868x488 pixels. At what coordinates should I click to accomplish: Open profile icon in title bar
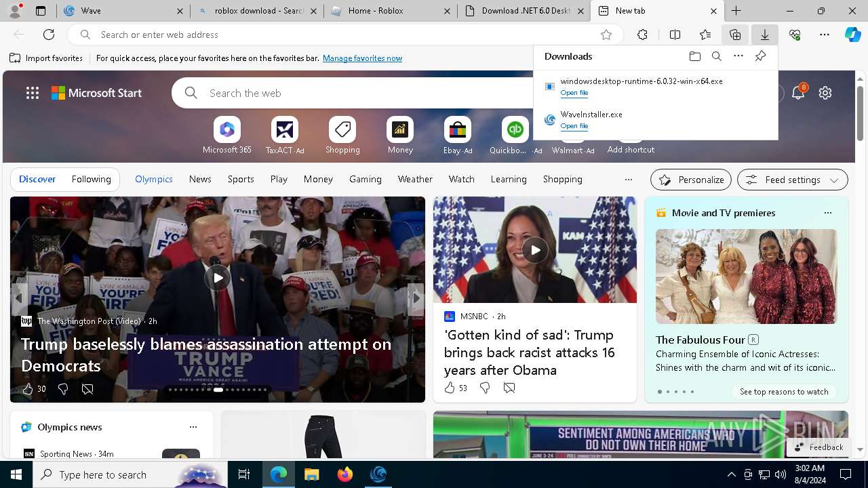[x=15, y=11]
